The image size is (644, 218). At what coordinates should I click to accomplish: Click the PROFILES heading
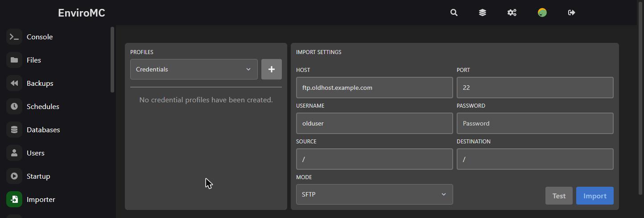pos(142,52)
